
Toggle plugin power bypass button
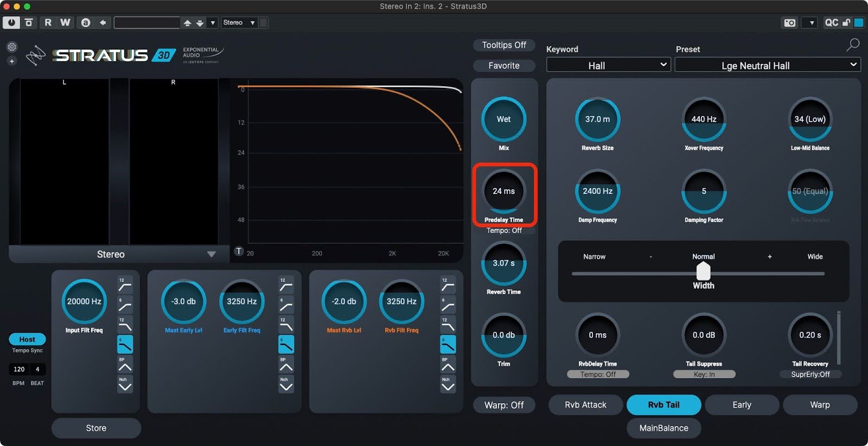(11, 23)
